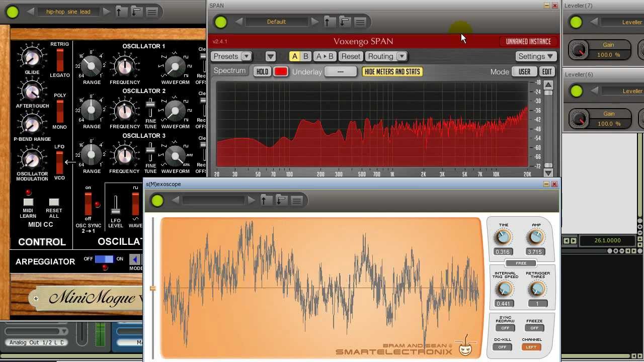Click timeline position field 26.1.0000

click(607, 241)
